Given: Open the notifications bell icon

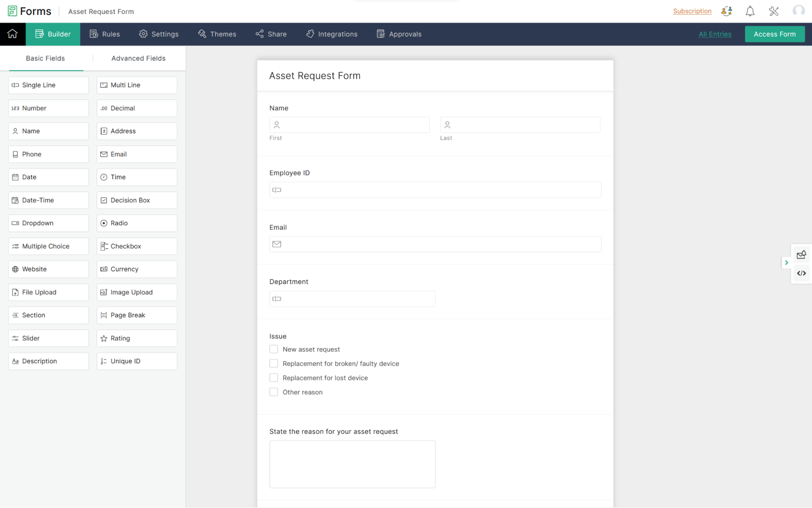Looking at the screenshot, I should point(750,11).
